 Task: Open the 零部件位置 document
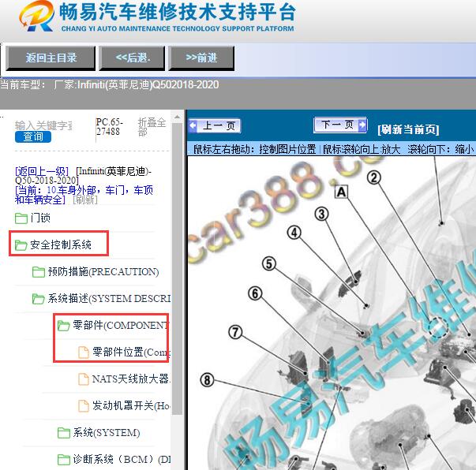tap(131, 352)
